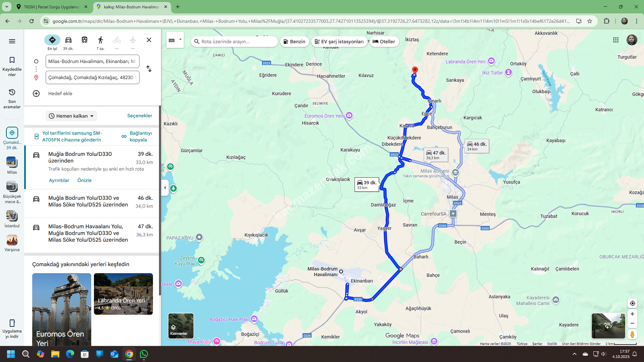Select the walking travel mode icon
The height and width of the screenshot is (362, 644).
point(100,40)
